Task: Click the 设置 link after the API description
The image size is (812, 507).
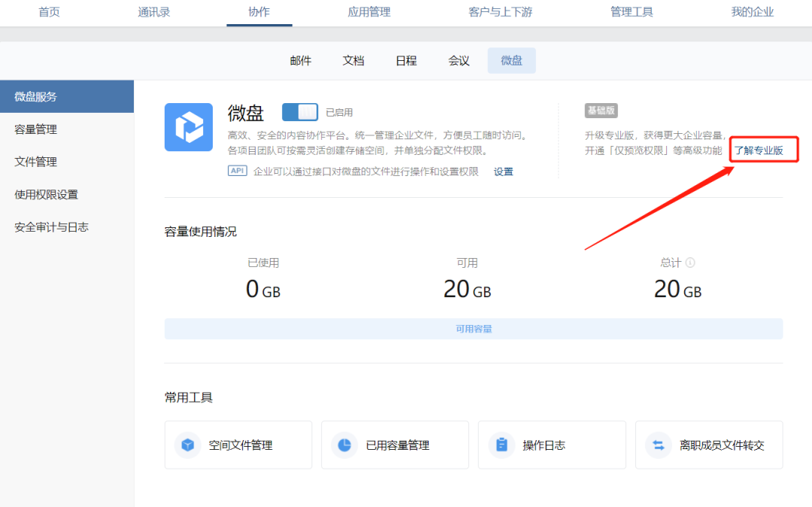Action: click(x=503, y=172)
